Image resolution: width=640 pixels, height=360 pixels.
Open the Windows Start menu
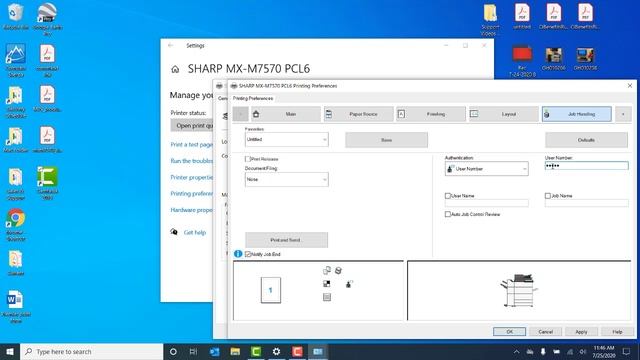10,351
